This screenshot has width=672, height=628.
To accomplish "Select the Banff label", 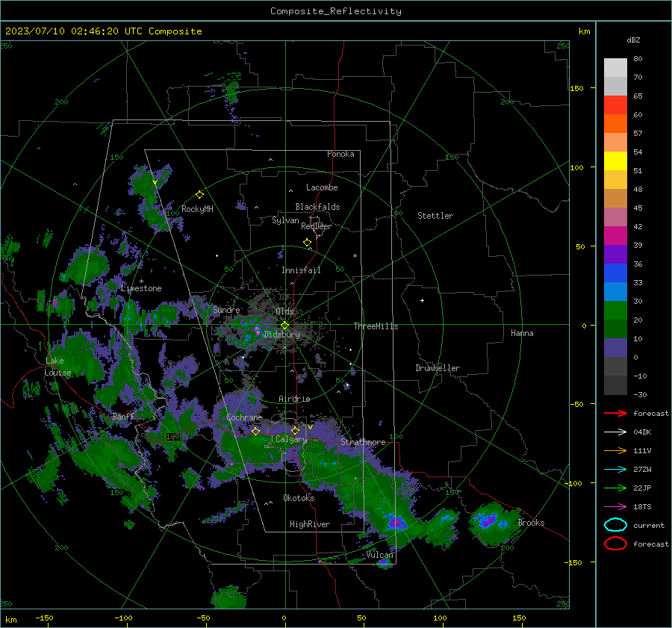I will [123, 416].
